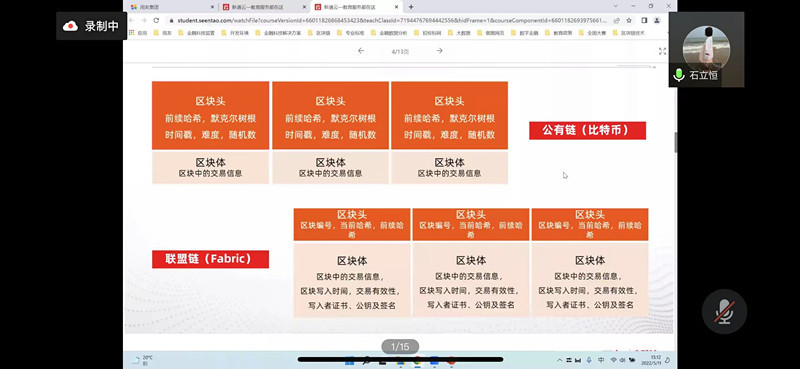Switch to the first browser tab
The width and height of the screenshot is (800, 369).
pyautogui.click(x=172, y=7)
